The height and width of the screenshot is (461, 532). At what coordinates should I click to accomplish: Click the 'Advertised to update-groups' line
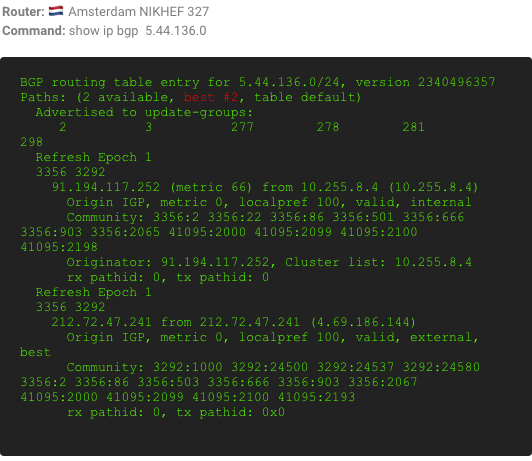point(144,112)
